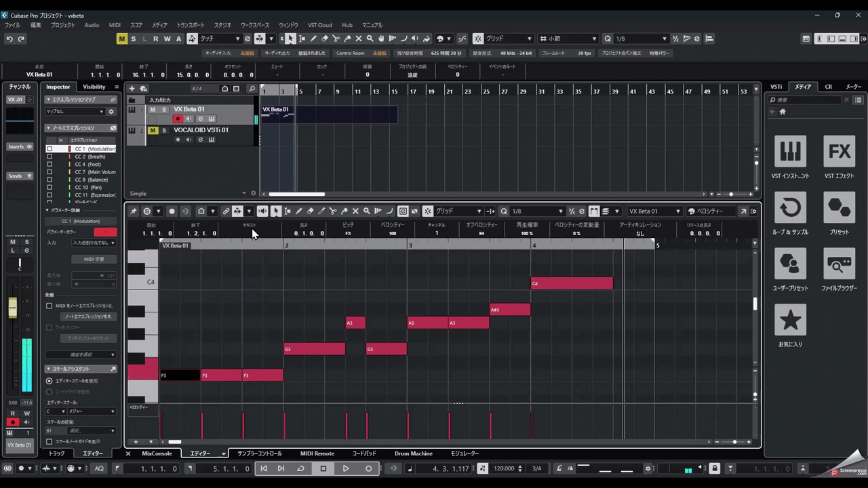Open the トランスポート menu

coord(191,25)
